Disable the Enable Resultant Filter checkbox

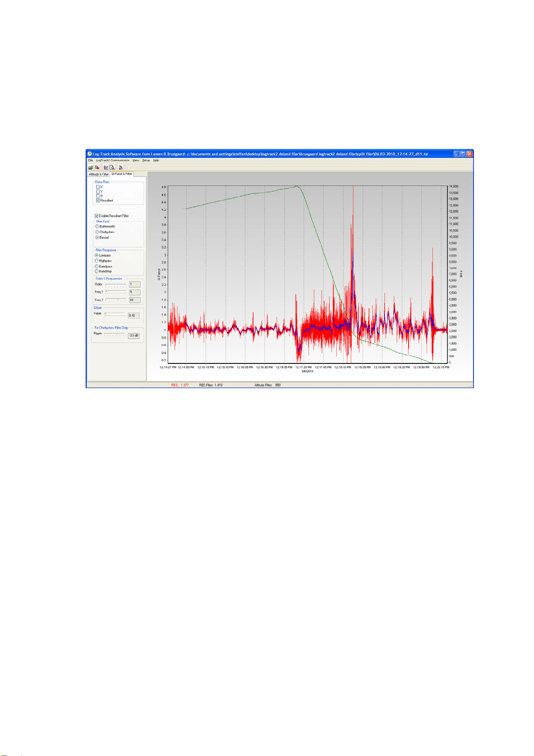(96, 216)
